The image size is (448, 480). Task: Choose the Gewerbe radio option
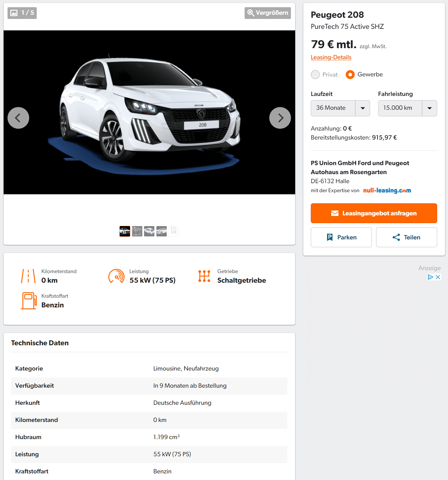click(350, 75)
